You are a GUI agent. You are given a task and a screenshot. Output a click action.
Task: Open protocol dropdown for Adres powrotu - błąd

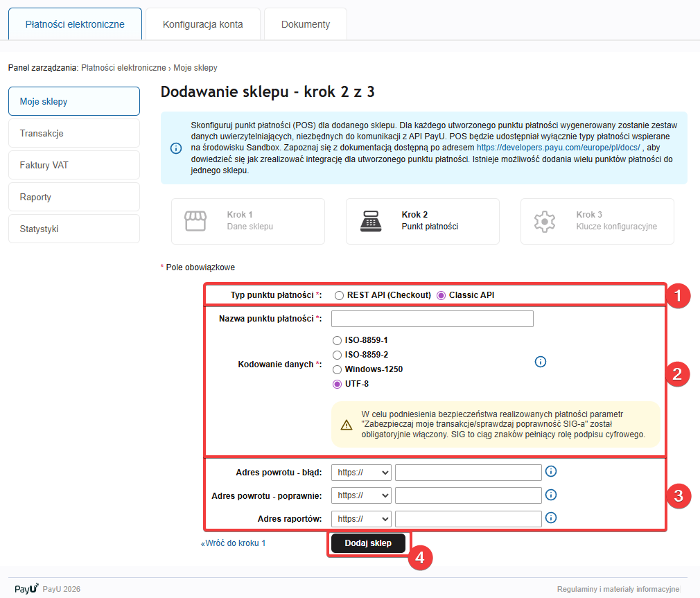coord(361,473)
